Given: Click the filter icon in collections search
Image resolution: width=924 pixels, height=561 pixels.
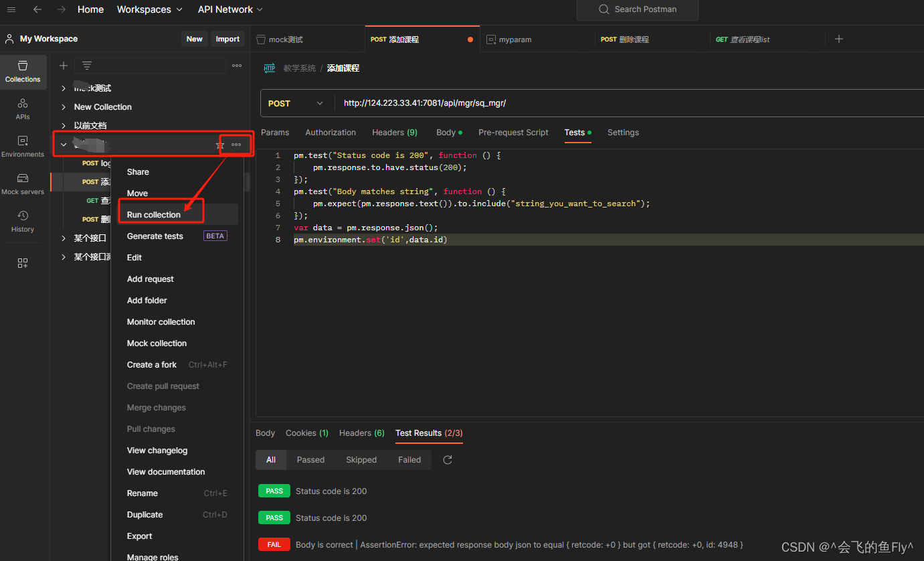Looking at the screenshot, I should [87, 66].
